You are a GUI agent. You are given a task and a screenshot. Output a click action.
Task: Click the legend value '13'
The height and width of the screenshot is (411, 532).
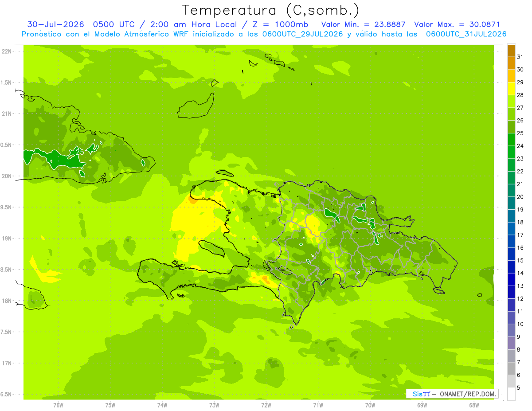520,286
